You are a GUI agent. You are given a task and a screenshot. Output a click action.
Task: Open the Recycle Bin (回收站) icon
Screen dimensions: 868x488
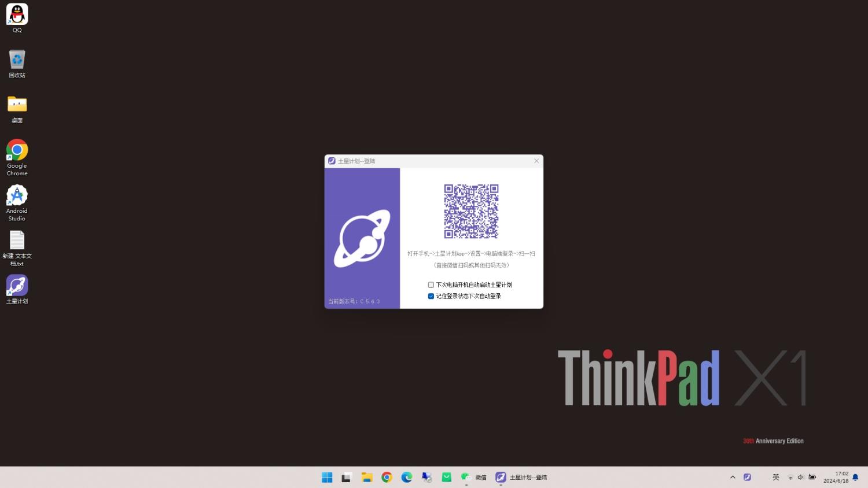click(17, 60)
